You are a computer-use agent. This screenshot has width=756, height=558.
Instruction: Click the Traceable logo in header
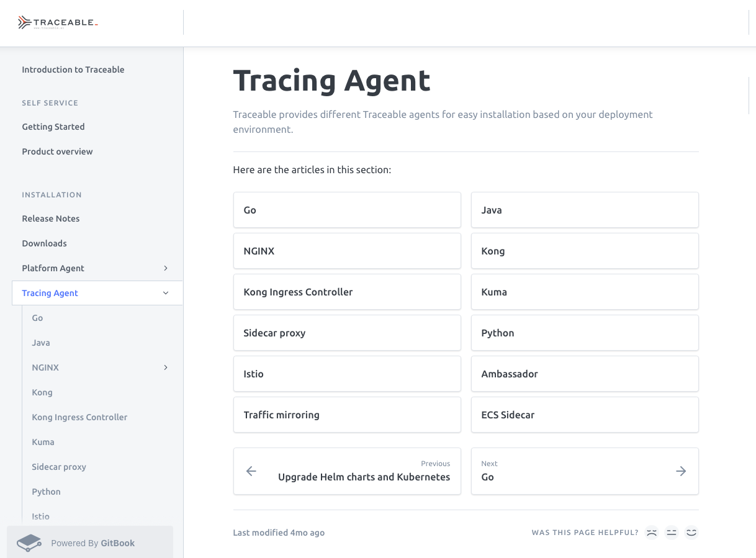(58, 23)
